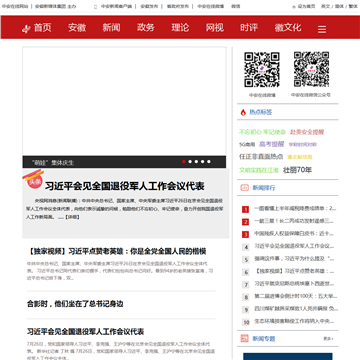This screenshot has width=360, height=360.
Task: Select the fifth carousel dot
Action: point(209,162)
